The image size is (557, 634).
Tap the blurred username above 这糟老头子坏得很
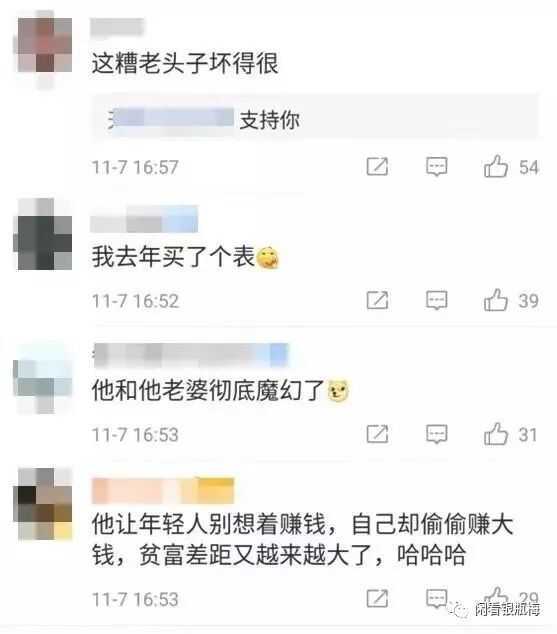tap(117, 27)
